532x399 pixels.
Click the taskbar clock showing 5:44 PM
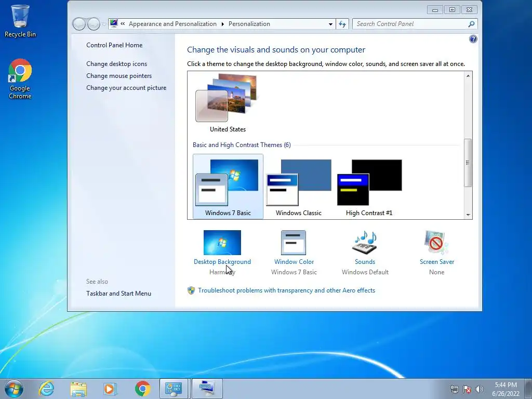point(506,389)
